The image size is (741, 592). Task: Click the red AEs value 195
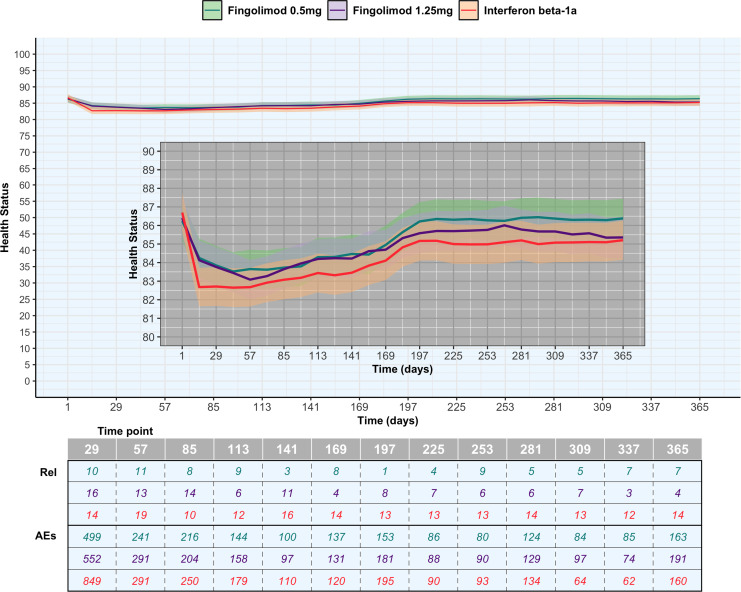coord(385,581)
